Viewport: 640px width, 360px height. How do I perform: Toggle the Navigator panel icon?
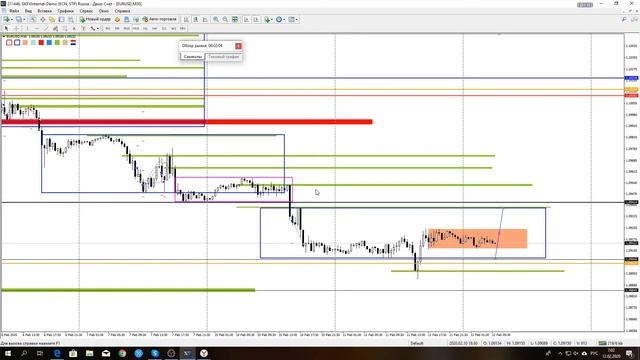tap(52, 19)
